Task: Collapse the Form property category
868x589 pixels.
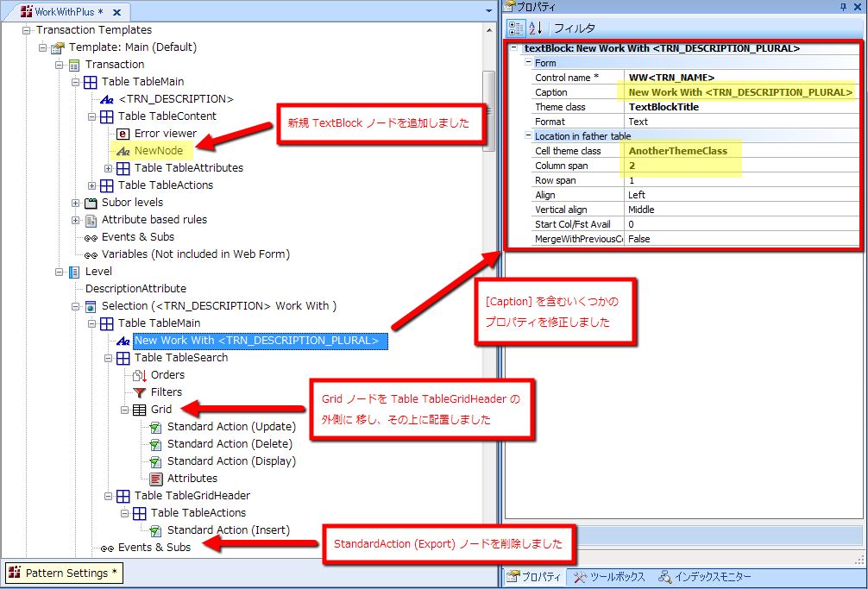Action: coord(528,62)
